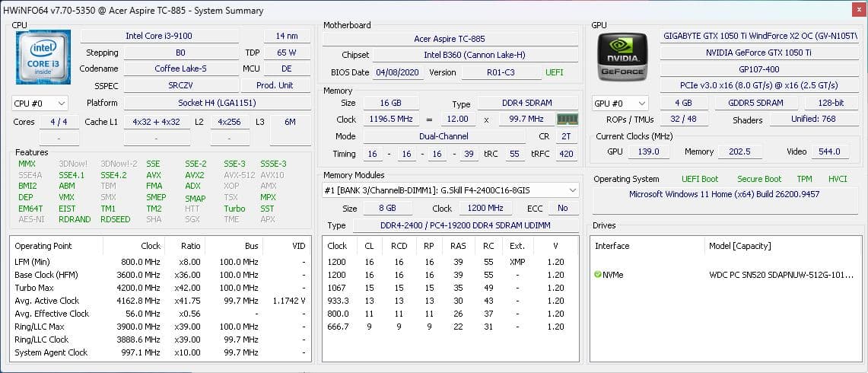The width and height of the screenshot is (868, 373).
Task: Click the RDSEED feature label
Action: point(116,219)
